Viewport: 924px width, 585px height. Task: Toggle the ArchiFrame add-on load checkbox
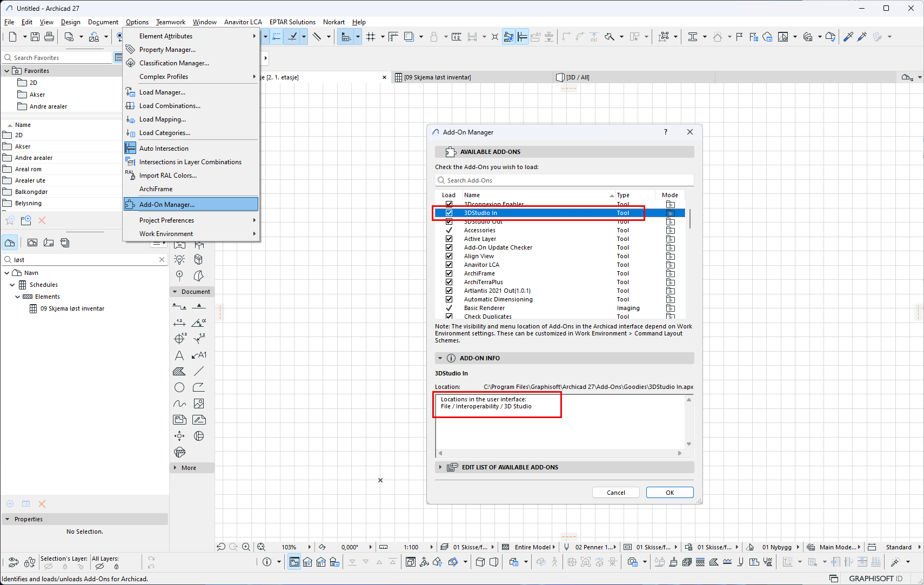pyautogui.click(x=449, y=273)
